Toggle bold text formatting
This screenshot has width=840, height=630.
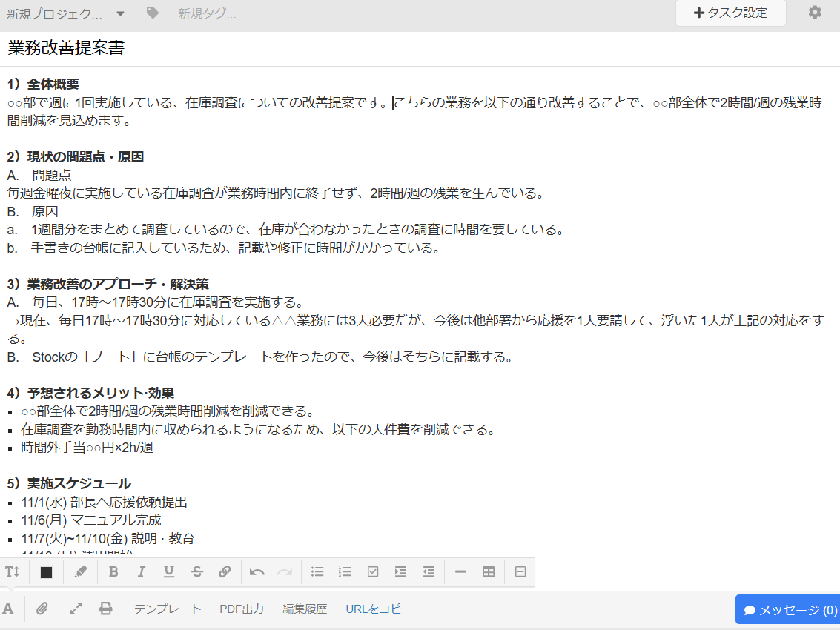pyautogui.click(x=113, y=571)
